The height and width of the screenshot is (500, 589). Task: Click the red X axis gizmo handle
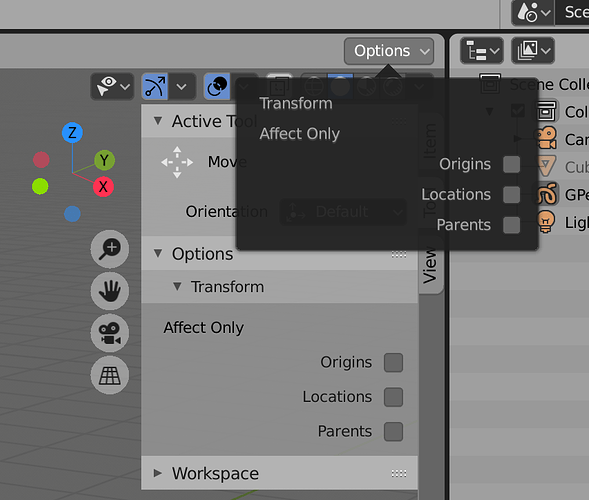pyautogui.click(x=103, y=187)
